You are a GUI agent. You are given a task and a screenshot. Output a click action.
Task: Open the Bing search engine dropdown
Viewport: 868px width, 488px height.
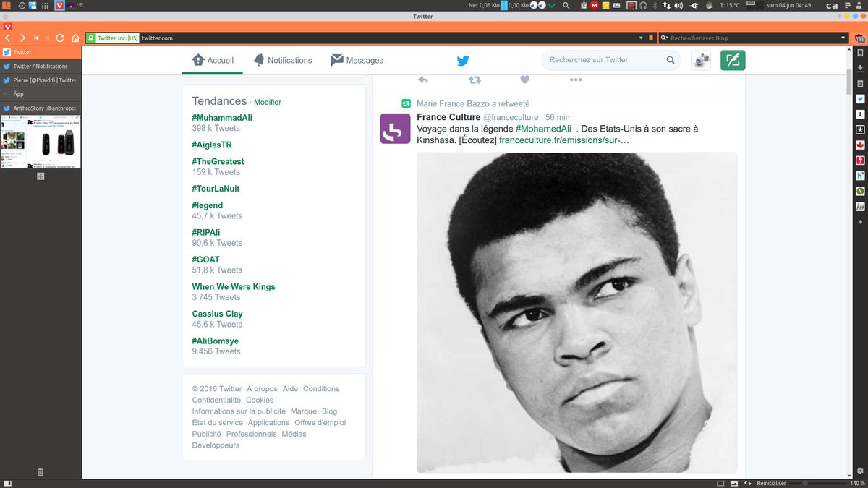pyautogui.click(x=843, y=38)
